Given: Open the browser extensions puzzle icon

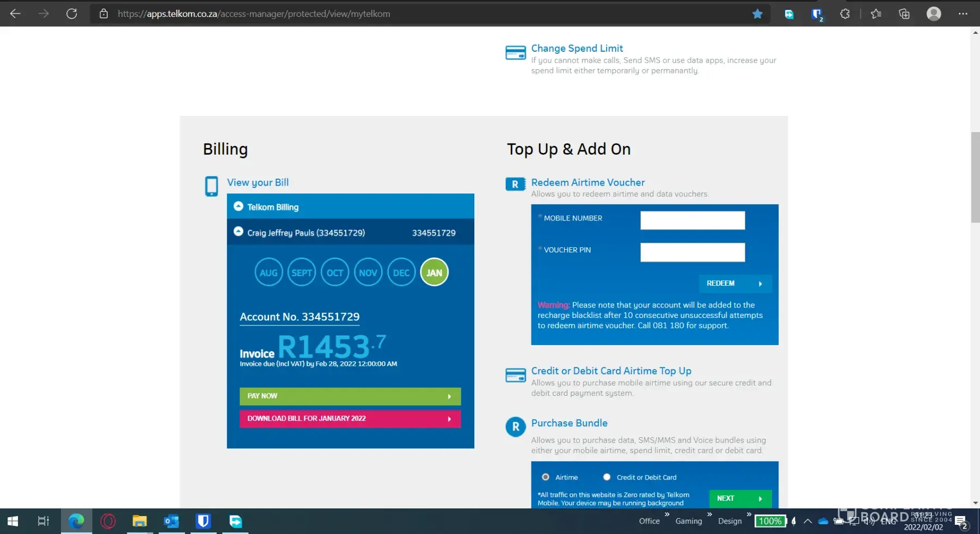Looking at the screenshot, I should pos(844,14).
